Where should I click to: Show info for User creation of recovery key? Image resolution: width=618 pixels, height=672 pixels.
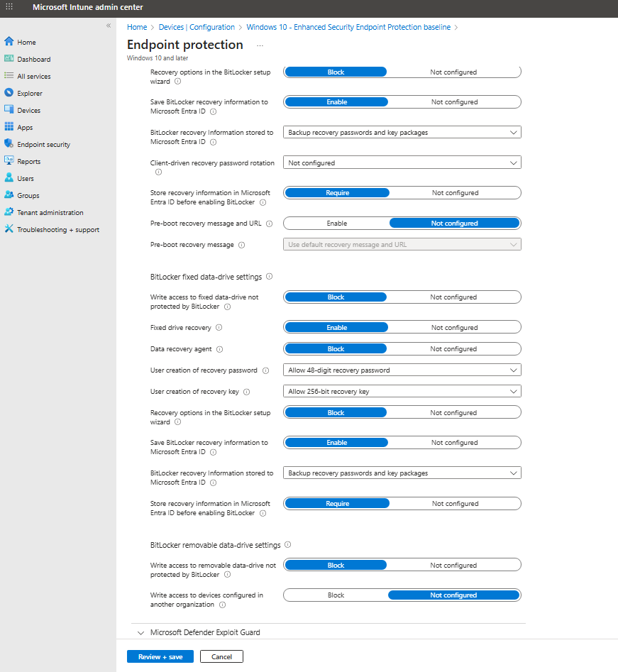[247, 392]
